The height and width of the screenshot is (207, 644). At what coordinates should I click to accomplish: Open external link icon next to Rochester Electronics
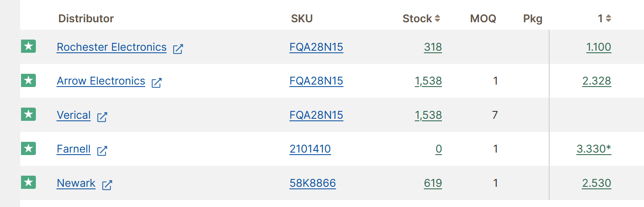coord(178,49)
